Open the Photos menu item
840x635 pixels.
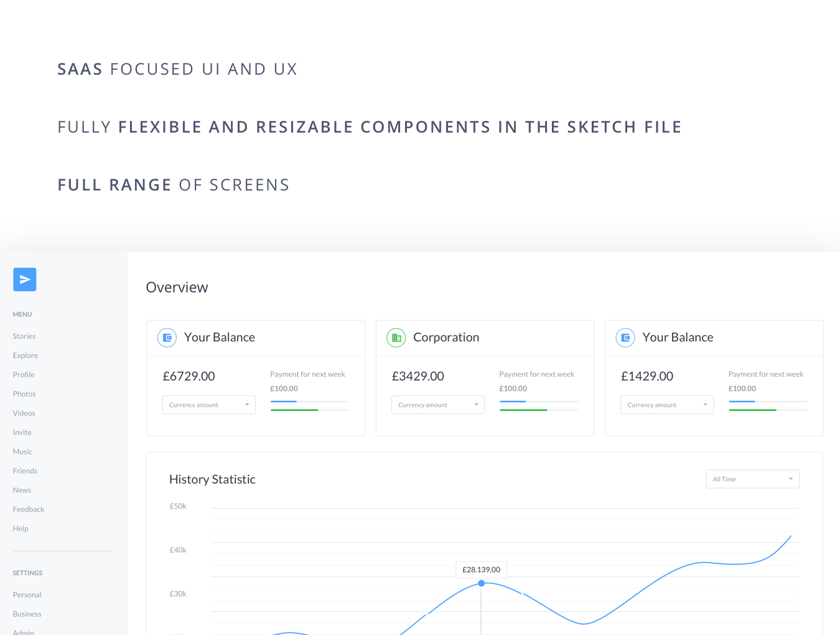[x=24, y=394]
